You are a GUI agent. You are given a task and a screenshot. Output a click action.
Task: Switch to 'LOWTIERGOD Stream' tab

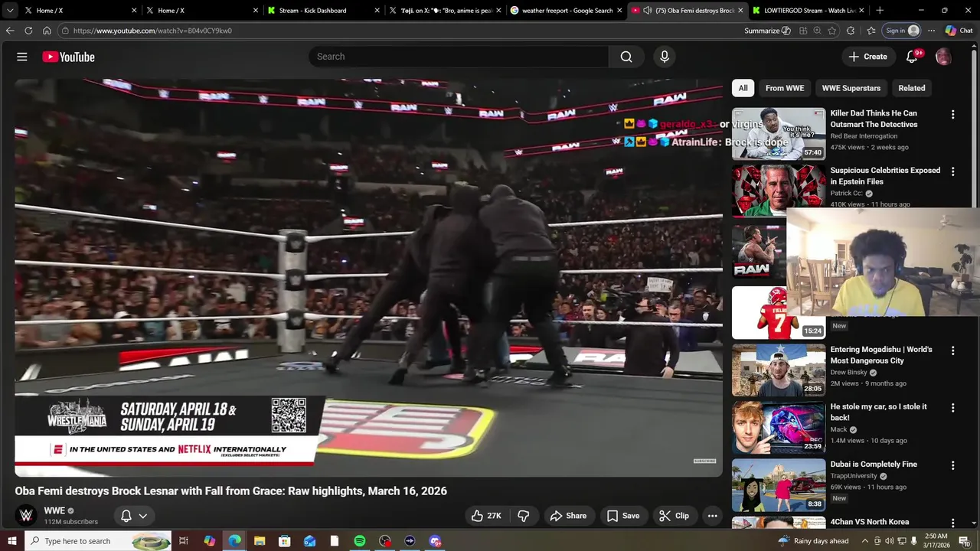pos(808,11)
